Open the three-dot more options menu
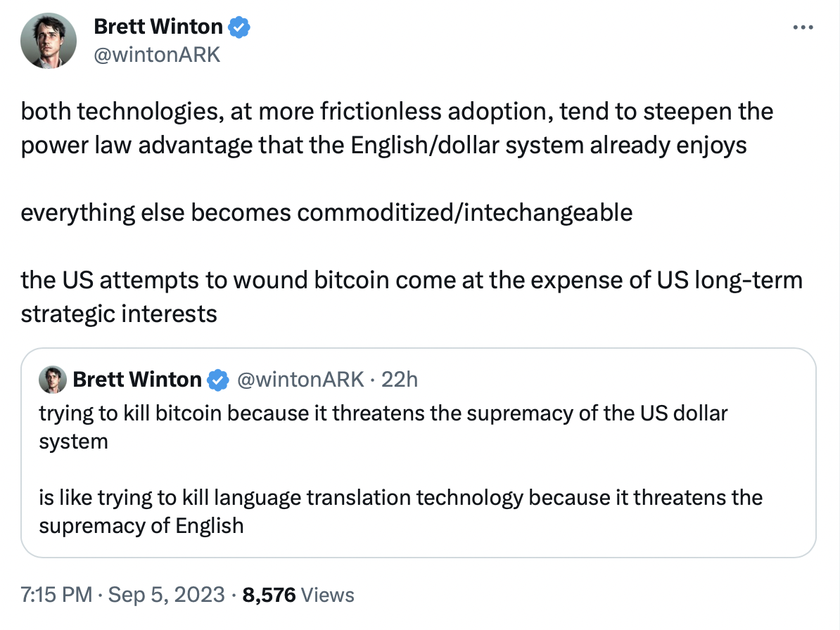Image resolution: width=840 pixels, height=630 pixels. click(x=803, y=28)
